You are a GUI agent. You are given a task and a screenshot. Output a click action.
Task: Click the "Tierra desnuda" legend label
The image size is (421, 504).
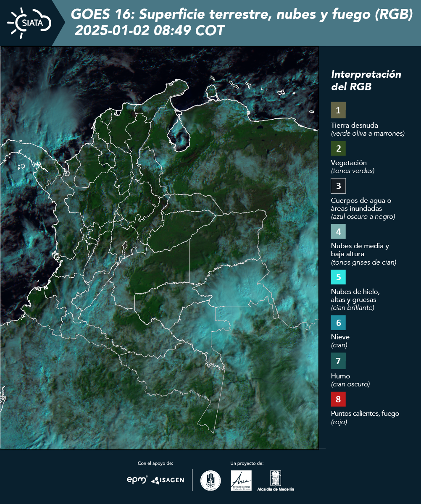pyautogui.click(x=355, y=125)
